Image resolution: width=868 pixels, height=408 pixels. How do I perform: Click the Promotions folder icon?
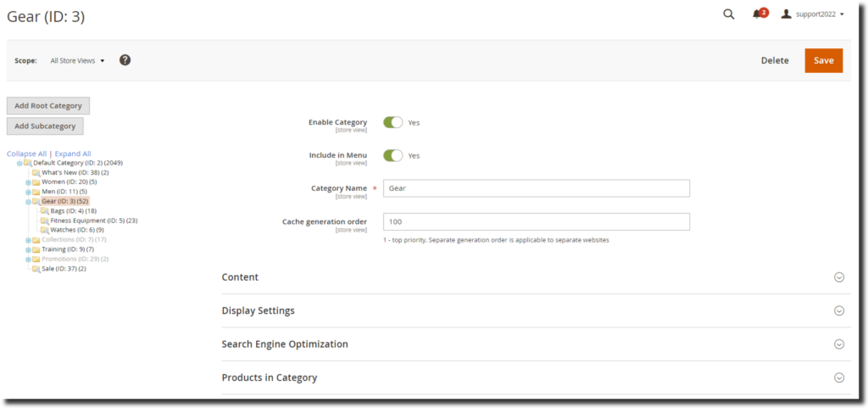pos(36,259)
